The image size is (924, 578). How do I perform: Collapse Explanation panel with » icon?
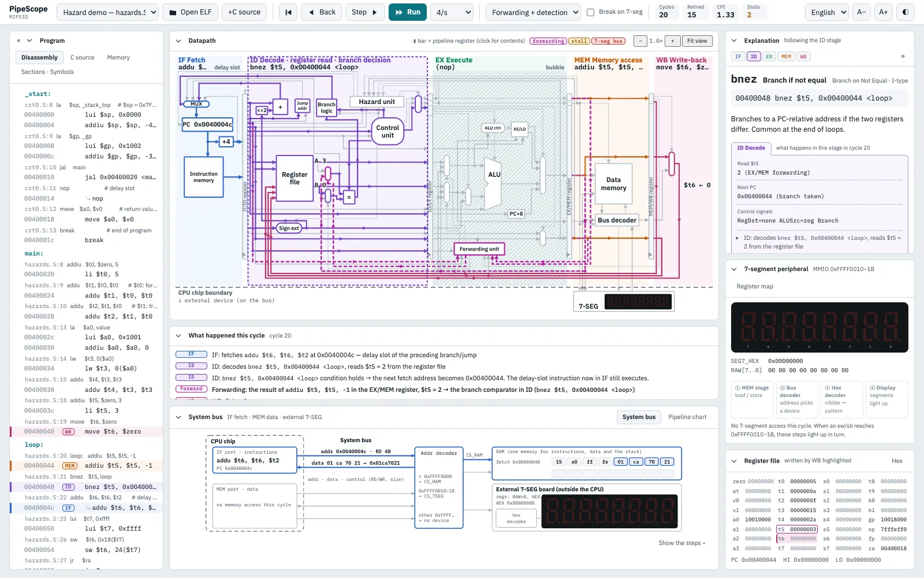pos(903,56)
